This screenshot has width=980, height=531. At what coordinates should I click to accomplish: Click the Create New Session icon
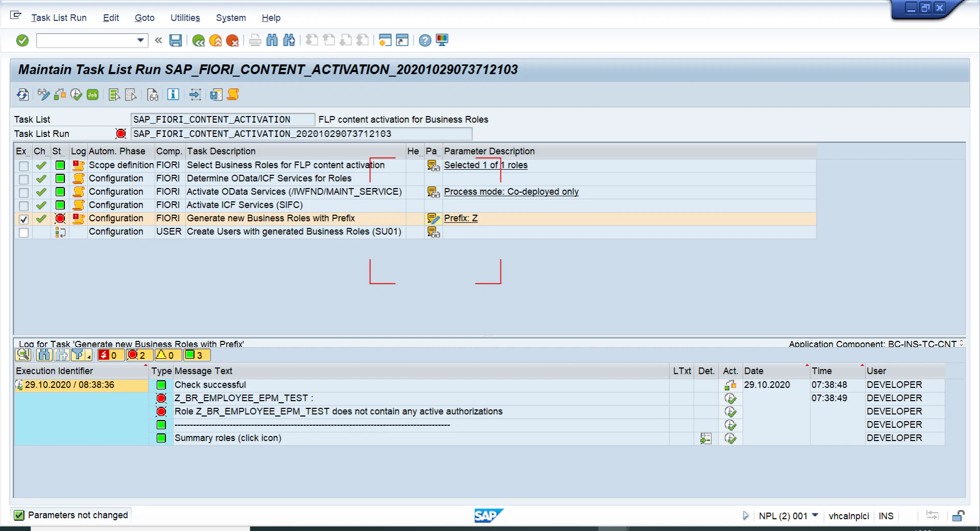[385, 40]
